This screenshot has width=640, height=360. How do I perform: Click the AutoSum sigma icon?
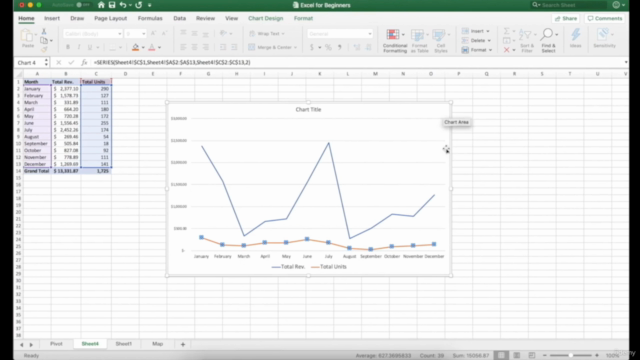coord(507,31)
